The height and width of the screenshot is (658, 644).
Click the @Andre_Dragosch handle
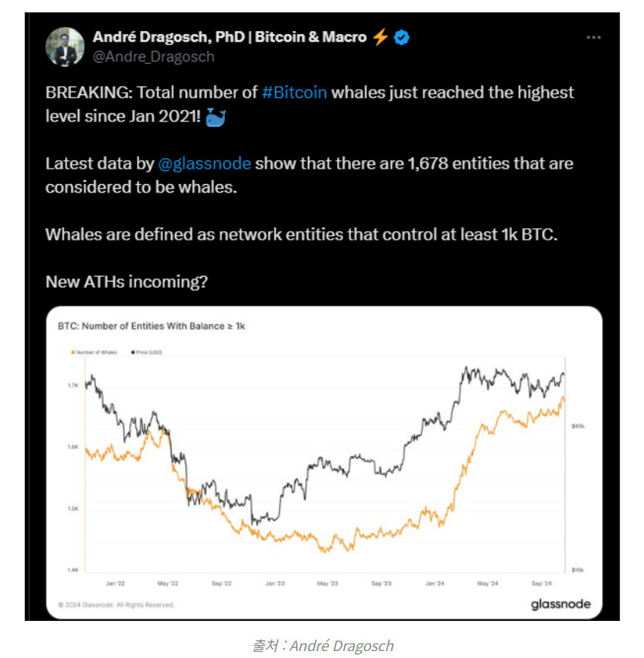coord(154,56)
